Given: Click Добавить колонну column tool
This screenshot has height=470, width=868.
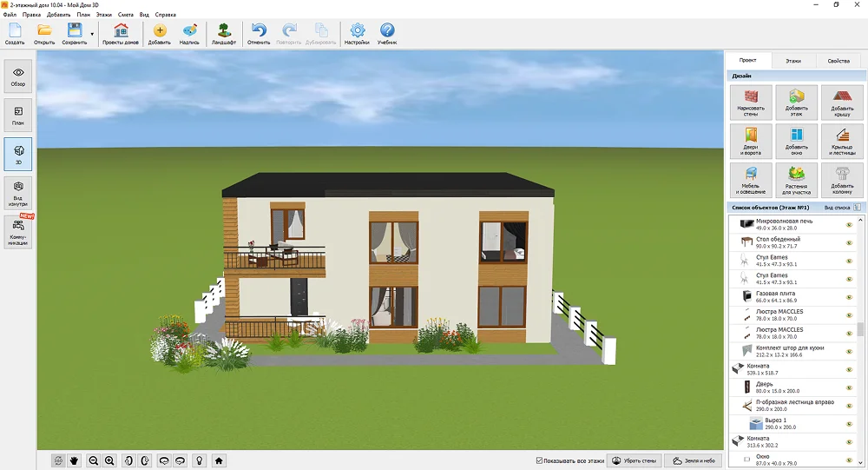Looking at the screenshot, I should (842, 180).
